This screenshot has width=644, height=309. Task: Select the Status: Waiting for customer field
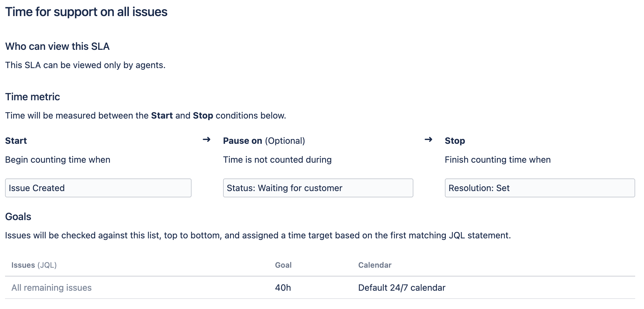coord(318,188)
